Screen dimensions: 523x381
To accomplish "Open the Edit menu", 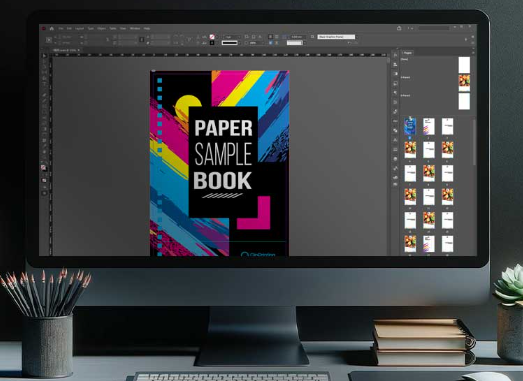I will (x=69, y=29).
